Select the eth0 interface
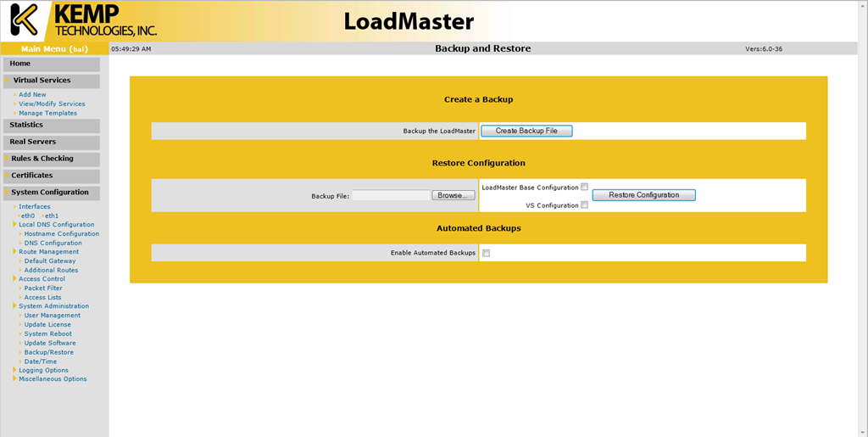The height and width of the screenshot is (437, 868). [28, 216]
